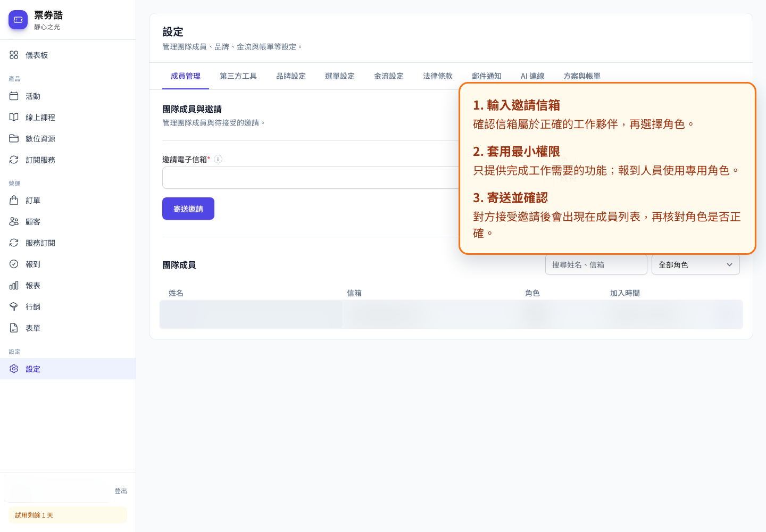Image resolution: width=766 pixels, height=532 pixels.
Task: Click the 顧客 people icon
Action: (14, 221)
